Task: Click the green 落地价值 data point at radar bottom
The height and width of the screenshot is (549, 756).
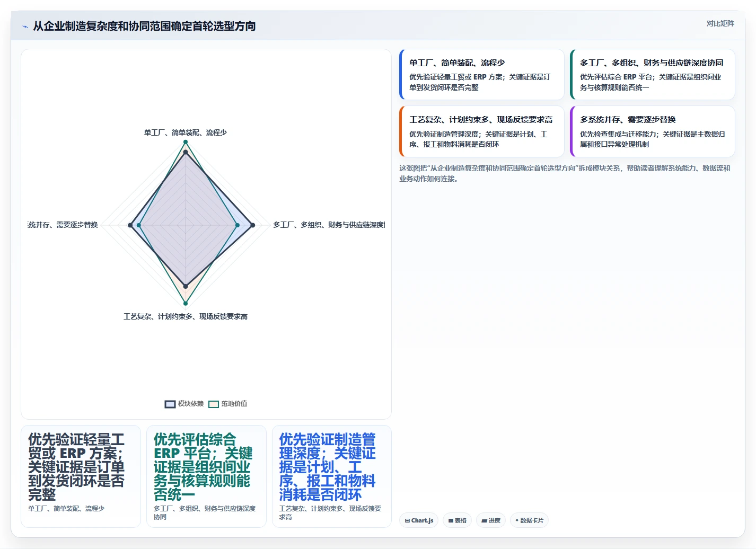Action: click(186, 303)
